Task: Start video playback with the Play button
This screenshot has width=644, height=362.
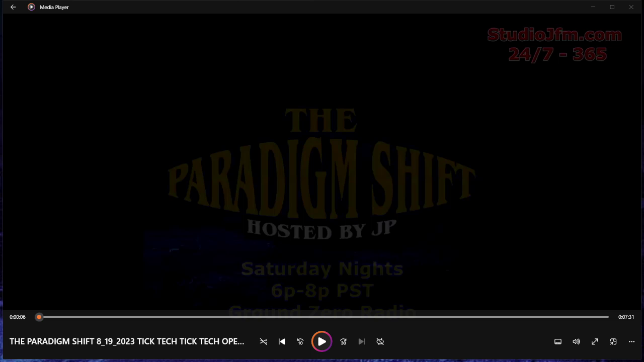Action: tap(321, 341)
